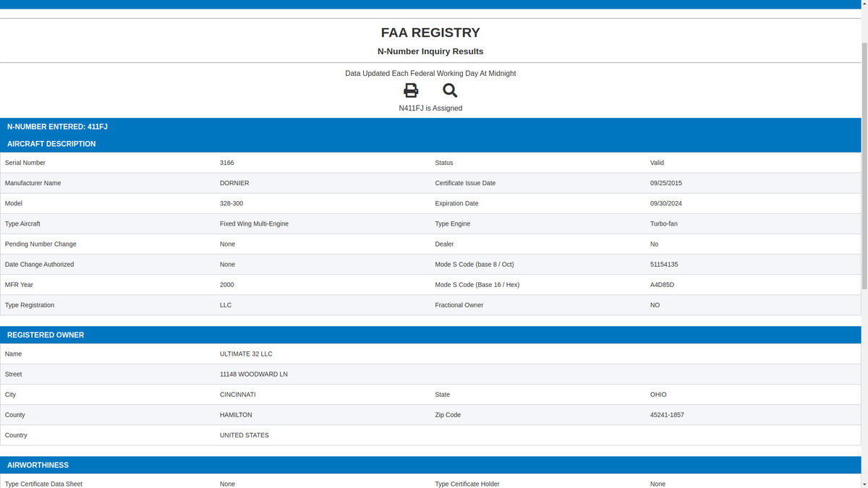Click the N-Number Inquiry Results subtitle
Viewport: 868px width, 488px height.
point(430,51)
